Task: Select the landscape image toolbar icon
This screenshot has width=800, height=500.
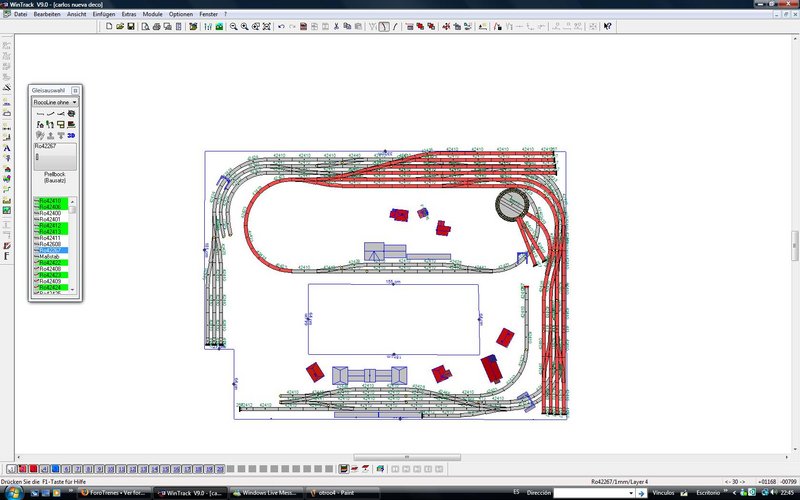Action: (219, 26)
